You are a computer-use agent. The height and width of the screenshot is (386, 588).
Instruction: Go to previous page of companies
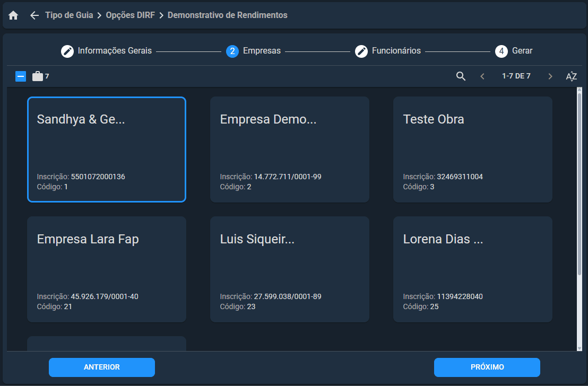(x=482, y=76)
